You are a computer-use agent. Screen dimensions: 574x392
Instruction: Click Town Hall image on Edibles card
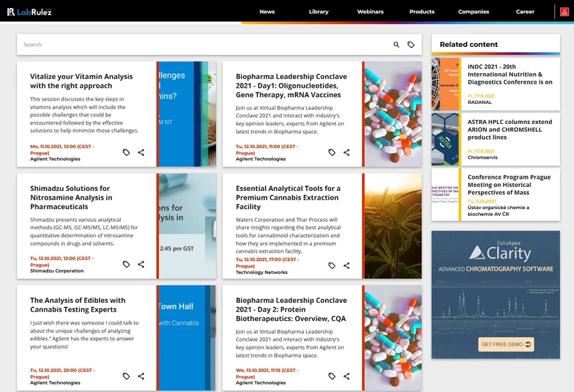pyautogui.click(x=187, y=338)
